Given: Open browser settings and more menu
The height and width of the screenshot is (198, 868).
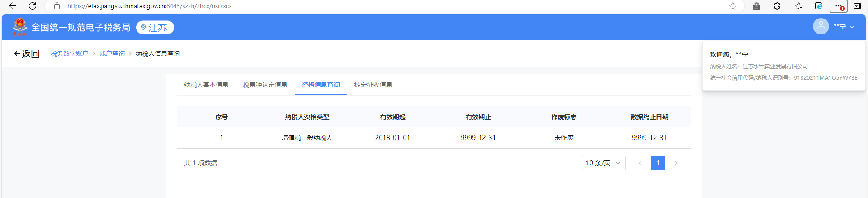Looking at the screenshot, I should [838, 6].
